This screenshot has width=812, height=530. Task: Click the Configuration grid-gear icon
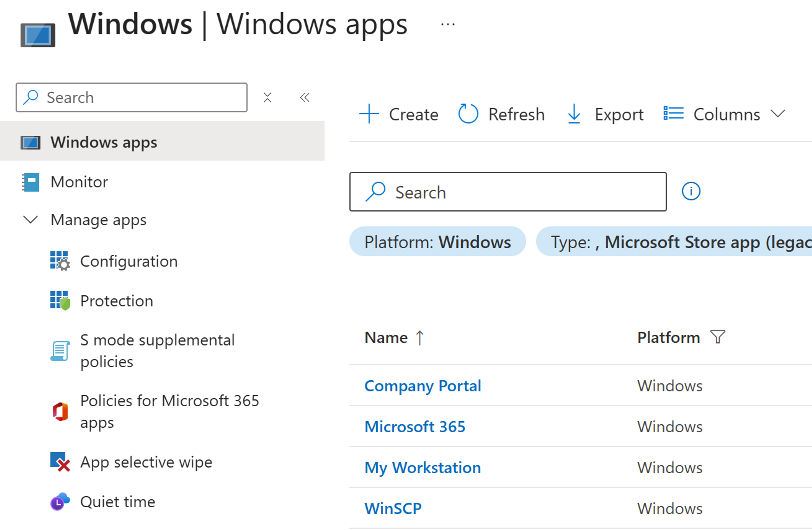coord(60,261)
